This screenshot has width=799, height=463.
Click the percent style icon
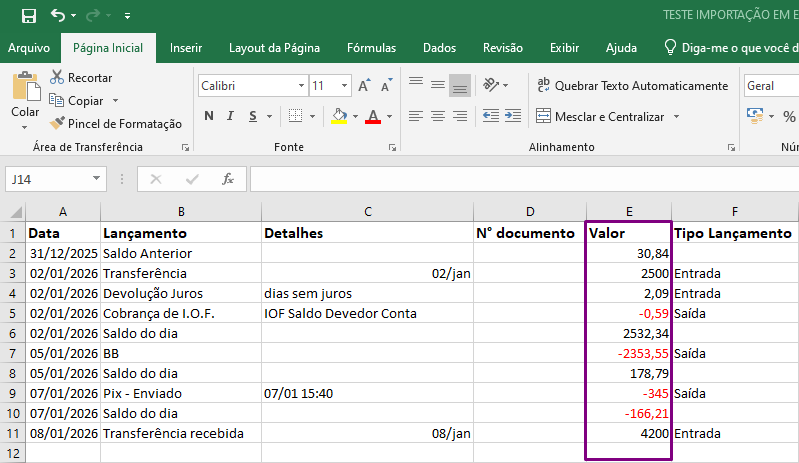coord(789,117)
